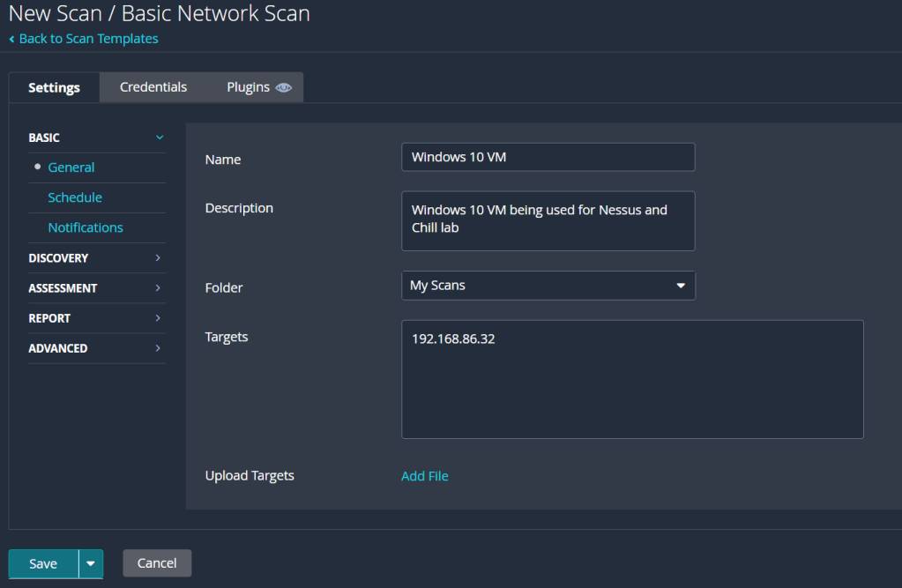Open the Plugins tab

(x=248, y=87)
